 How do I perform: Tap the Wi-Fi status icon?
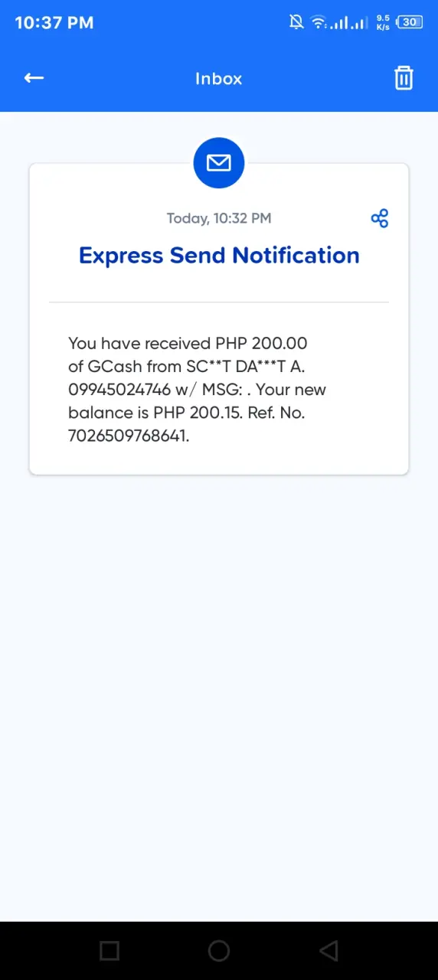tap(319, 22)
